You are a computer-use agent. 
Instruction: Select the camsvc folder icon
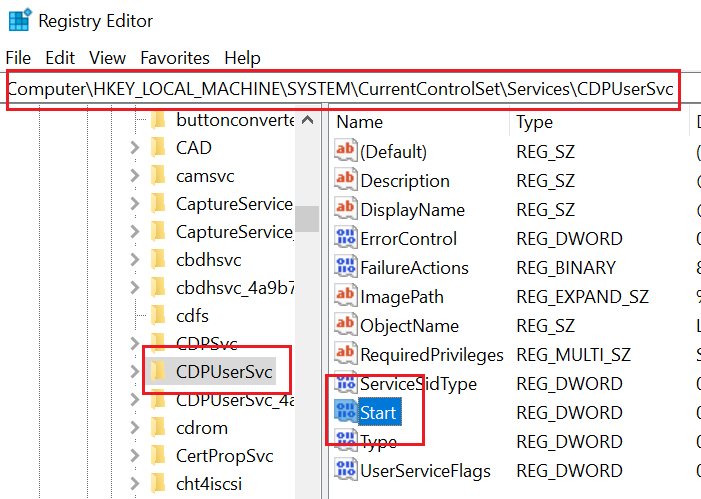pos(158,176)
